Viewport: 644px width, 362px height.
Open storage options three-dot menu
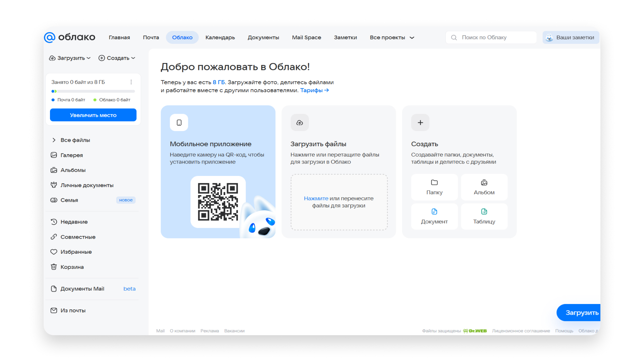(x=131, y=82)
